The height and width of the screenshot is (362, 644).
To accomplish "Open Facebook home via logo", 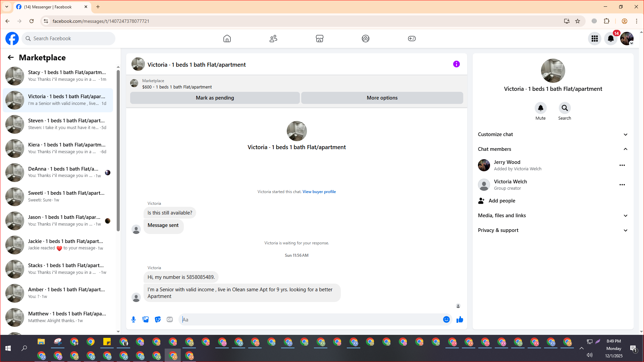I will pos(12,39).
